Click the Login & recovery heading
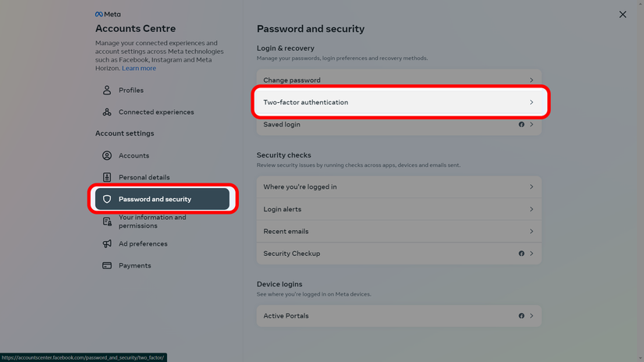This screenshot has width=644, height=362. coord(286,48)
